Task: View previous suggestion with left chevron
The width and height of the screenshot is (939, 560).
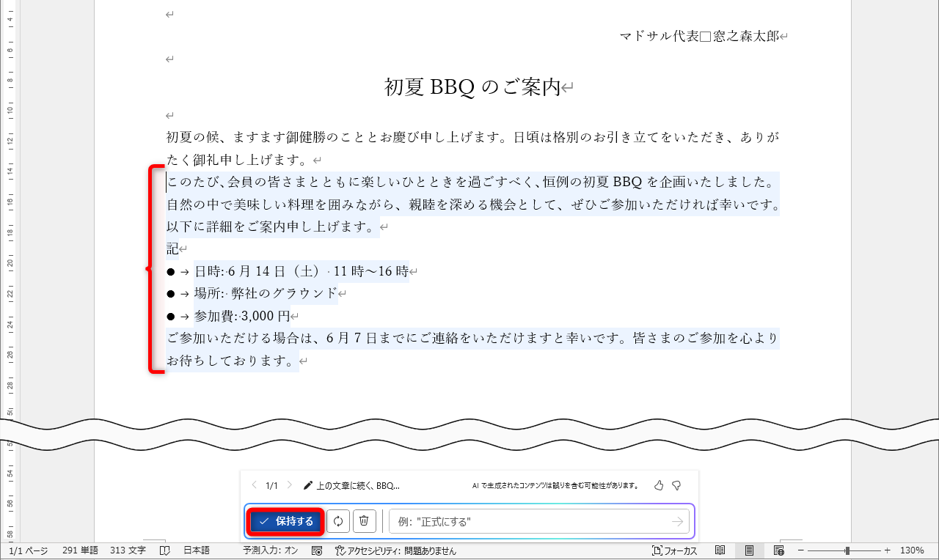Action: pyautogui.click(x=254, y=485)
